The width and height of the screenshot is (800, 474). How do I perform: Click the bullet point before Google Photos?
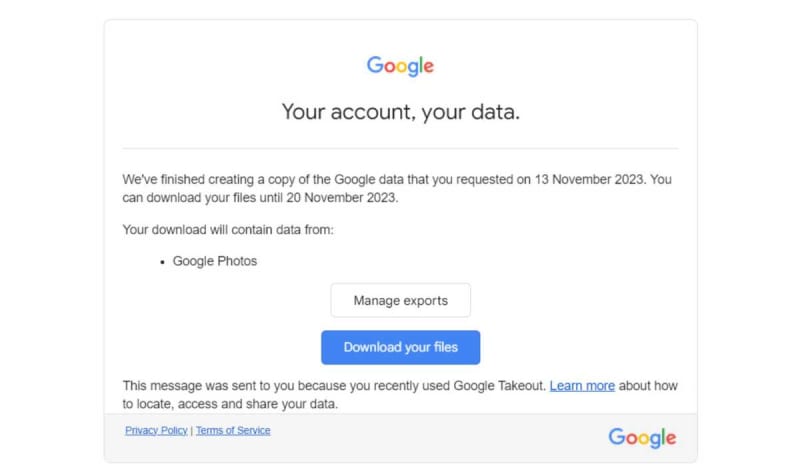[162, 262]
